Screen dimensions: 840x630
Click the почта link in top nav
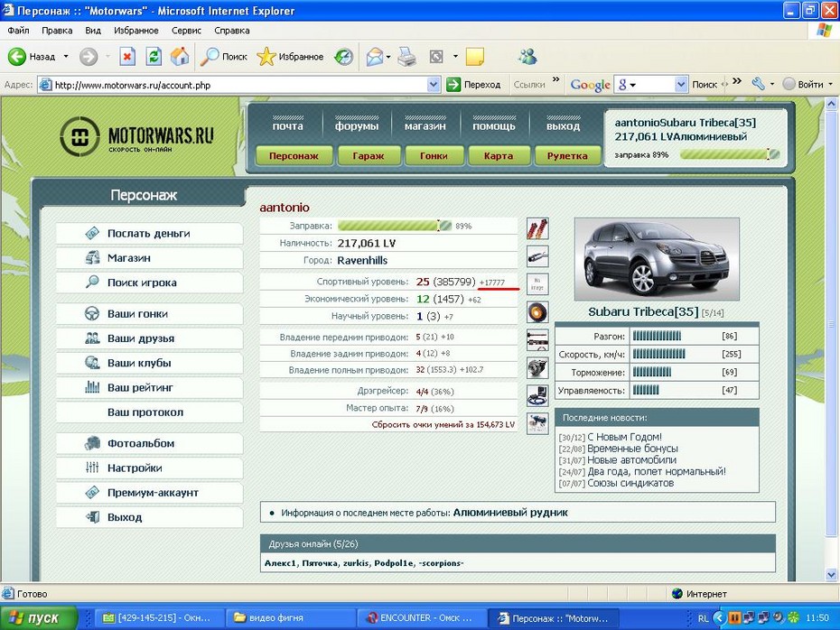(x=288, y=126)
